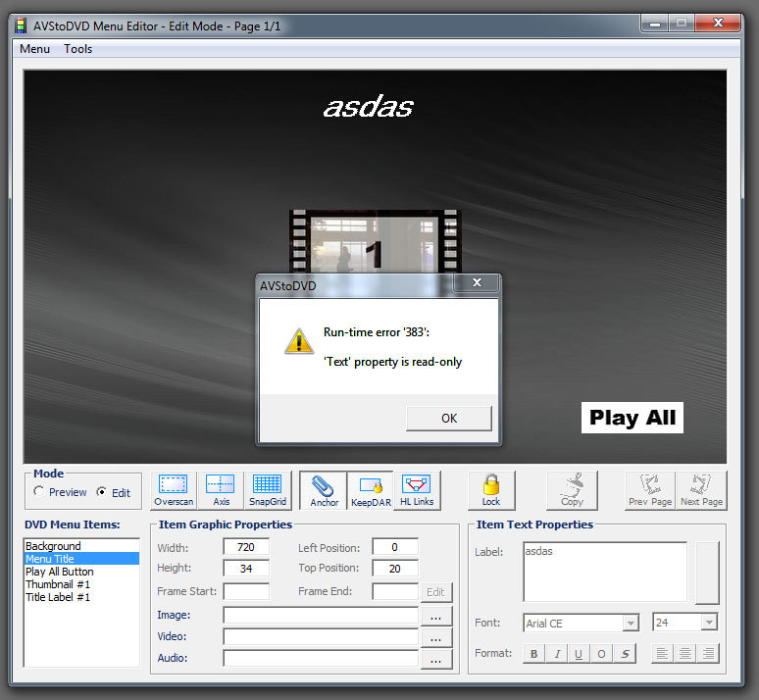Image resolution: width=759 pixels, height=700 pixels.
Task: Click the Copy tool button
Action: tap(572, 490)
